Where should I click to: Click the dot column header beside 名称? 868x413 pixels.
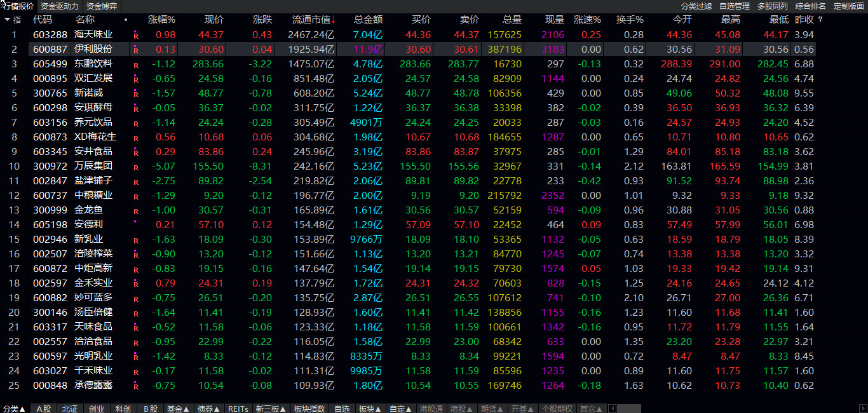click(125, 20)
